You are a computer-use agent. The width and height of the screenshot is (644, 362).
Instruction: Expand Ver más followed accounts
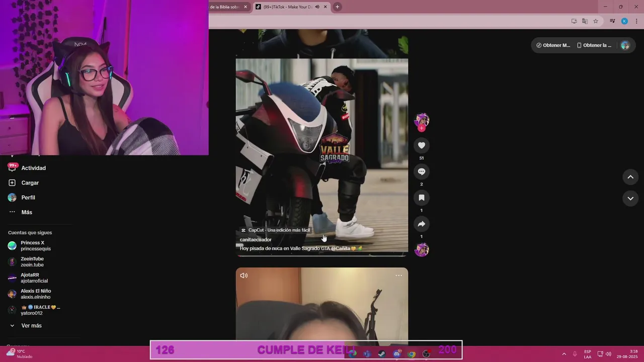click(31, 326)
